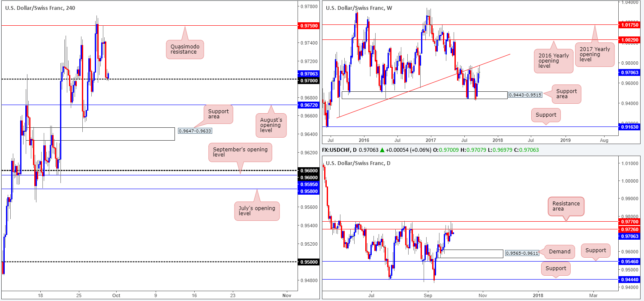Image resolution: width=644 pixels, height=301 pixels.
Task: Select September's opening level callout
Action: pos(240,153)
